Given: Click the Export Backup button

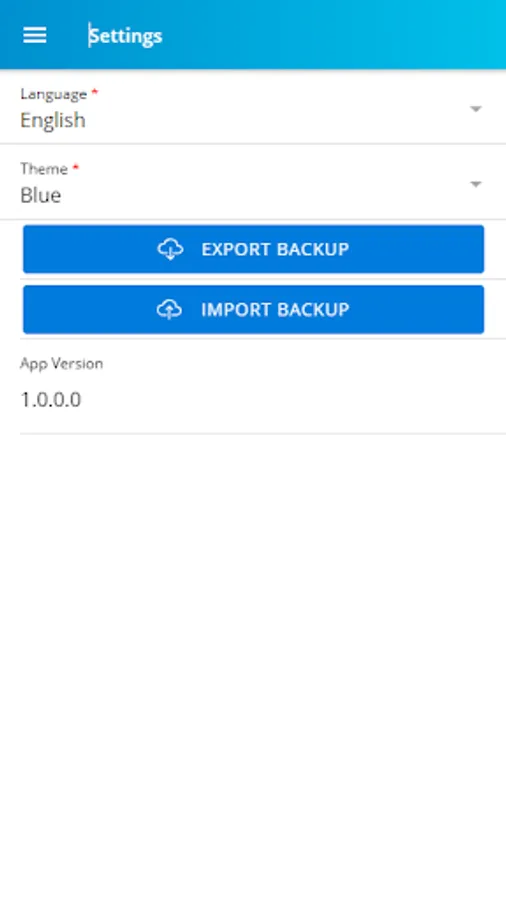Looking at the screenshot, I should [x=254, y=249].
